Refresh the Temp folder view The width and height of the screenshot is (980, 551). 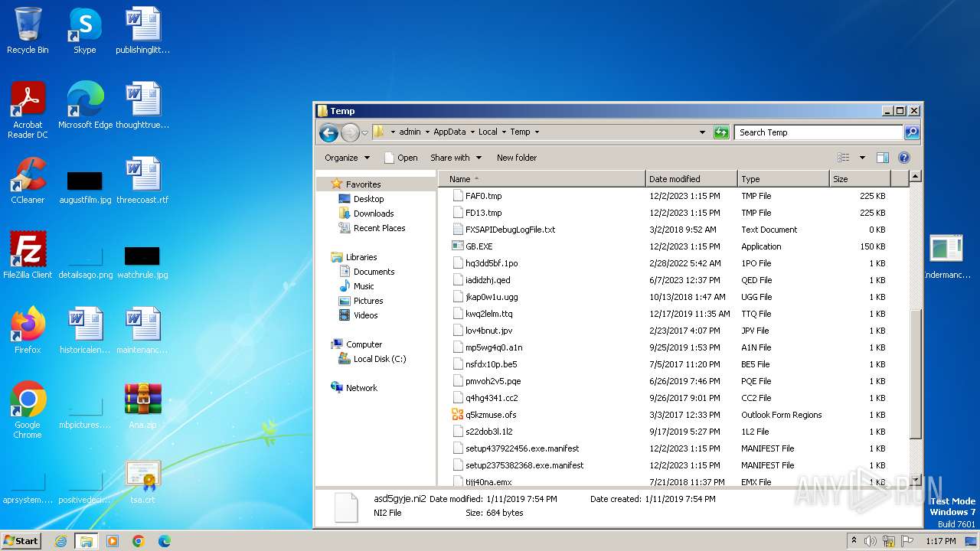tap(721, 132)
